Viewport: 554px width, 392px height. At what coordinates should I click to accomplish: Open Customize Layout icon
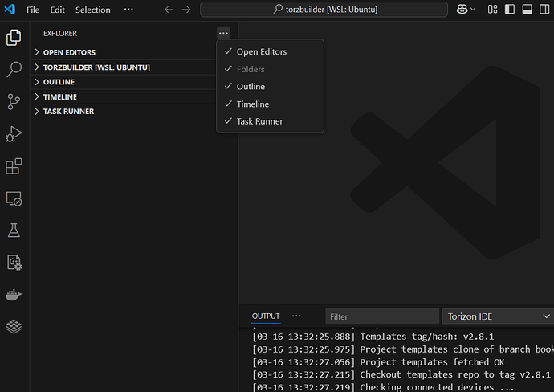pos(492,9)
